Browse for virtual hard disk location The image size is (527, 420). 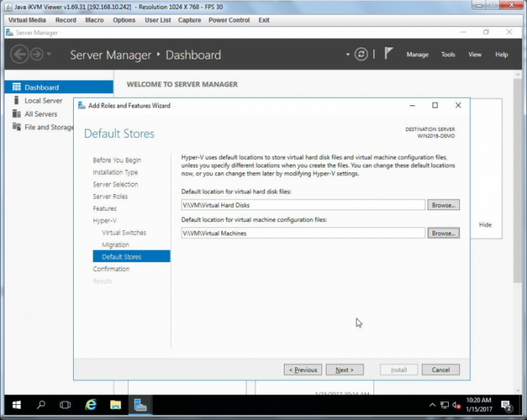443,205
